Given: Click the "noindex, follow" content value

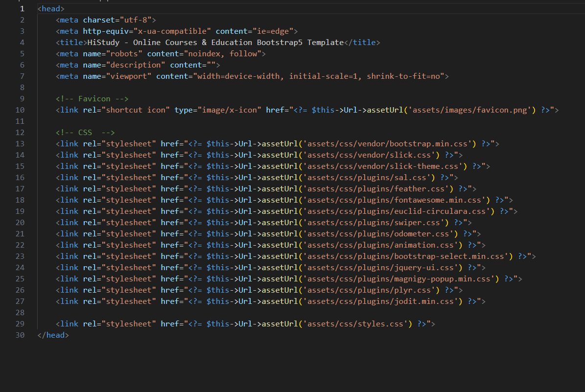Looking at the screenshot, I should pyautogui.click(x=223, y=53).
